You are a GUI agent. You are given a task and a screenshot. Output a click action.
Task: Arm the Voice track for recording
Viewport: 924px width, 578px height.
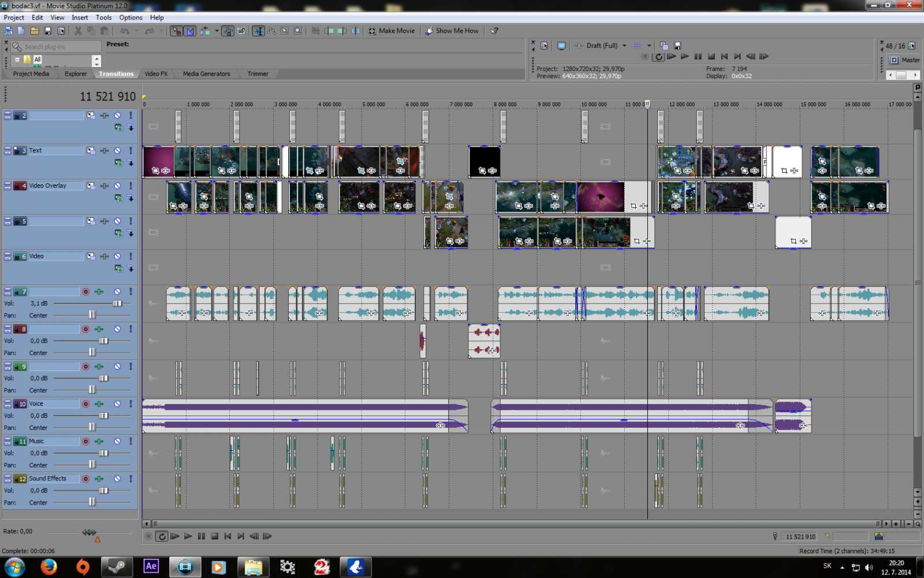click(x=85, y=404)
